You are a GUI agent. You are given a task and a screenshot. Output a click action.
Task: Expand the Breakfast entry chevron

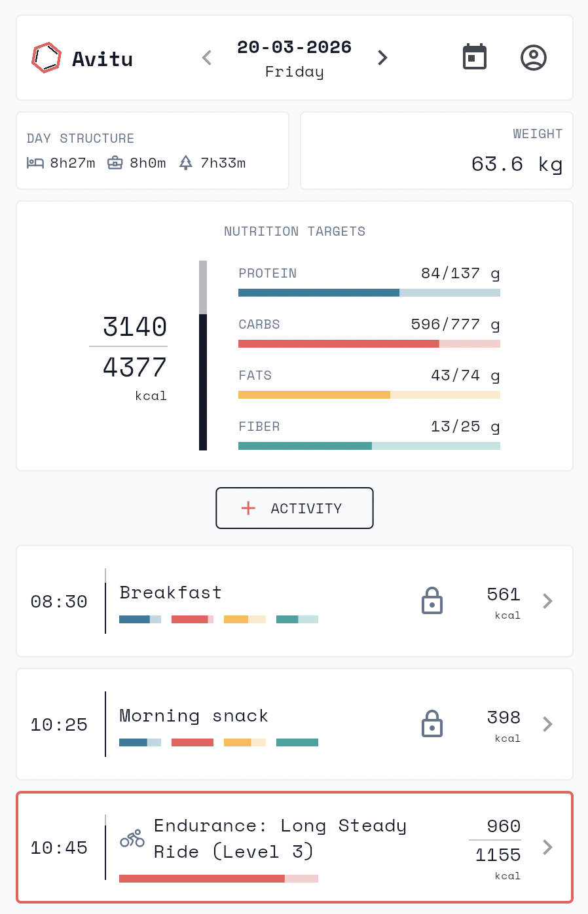click(547, 600)
